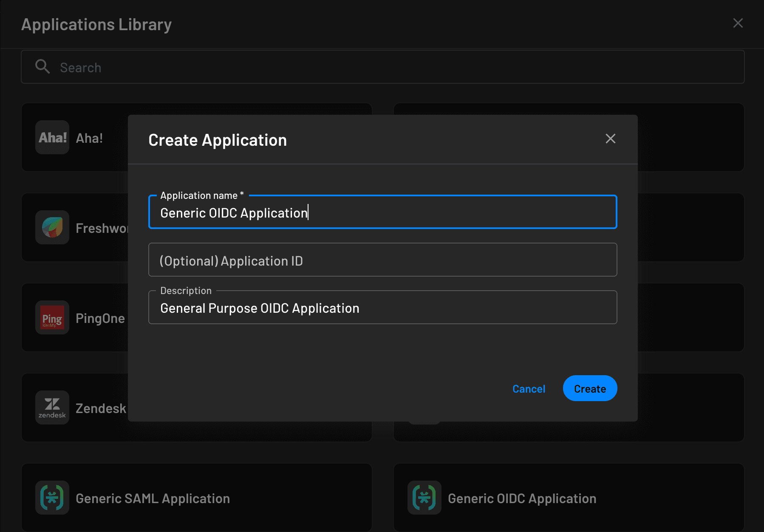Click the Create button
The height and width of the screenshot is (532, 764).
coord(590,388)
